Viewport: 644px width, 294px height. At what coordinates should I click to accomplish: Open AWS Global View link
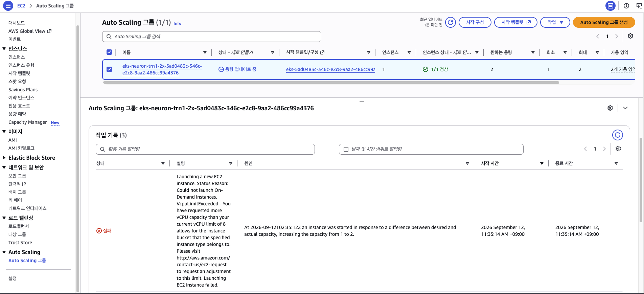30,31
